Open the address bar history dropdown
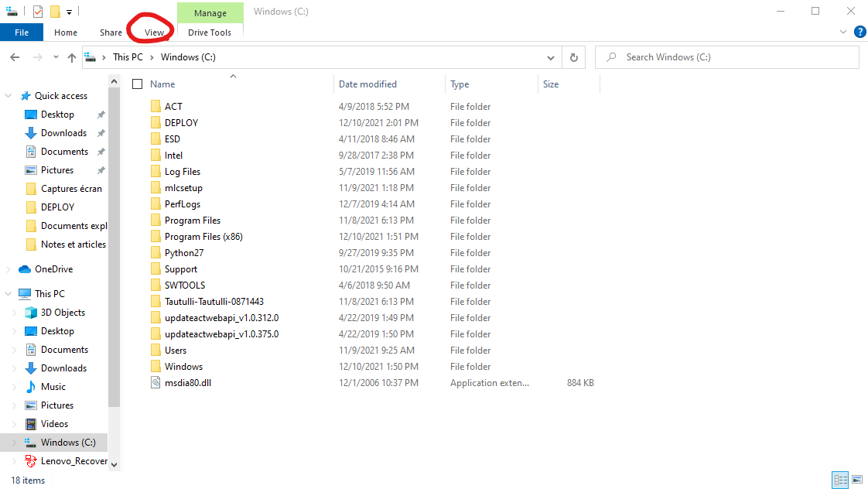 (x=551, y=57)
